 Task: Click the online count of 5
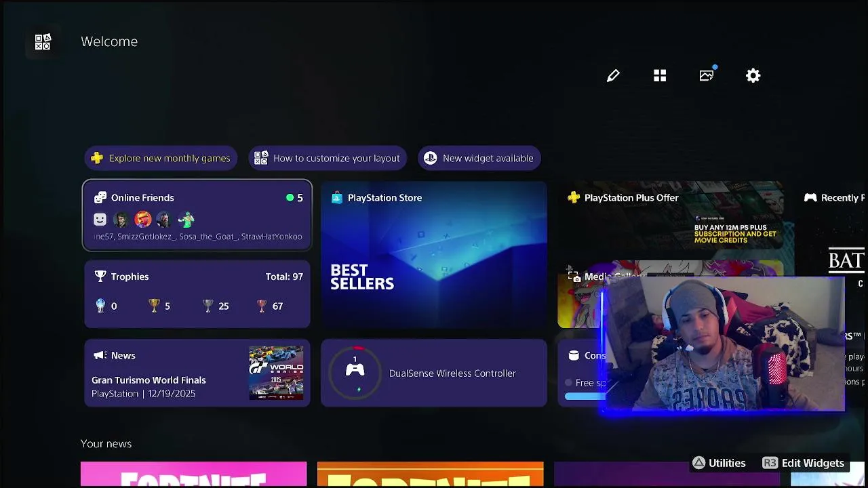[x=300, y=198]
